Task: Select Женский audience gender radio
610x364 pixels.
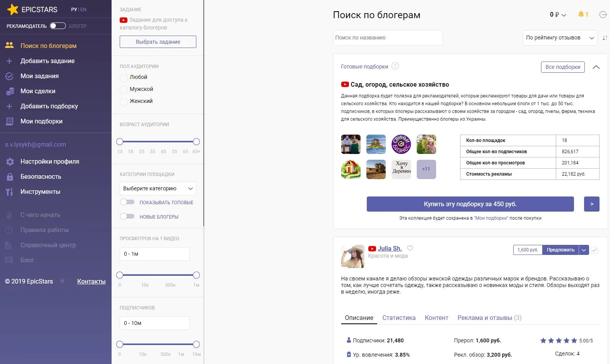Action: (x=124, y=102)
